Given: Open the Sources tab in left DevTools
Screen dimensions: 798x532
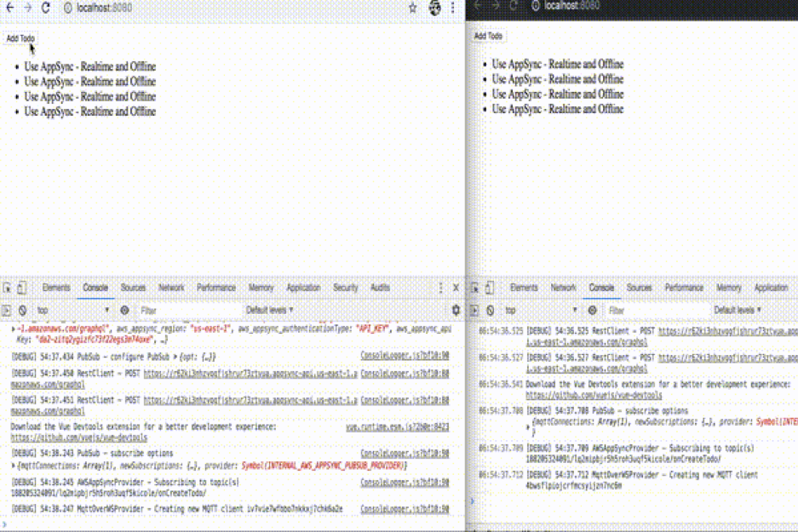Looking at the screenshot, I should click(x=133, y=288).
